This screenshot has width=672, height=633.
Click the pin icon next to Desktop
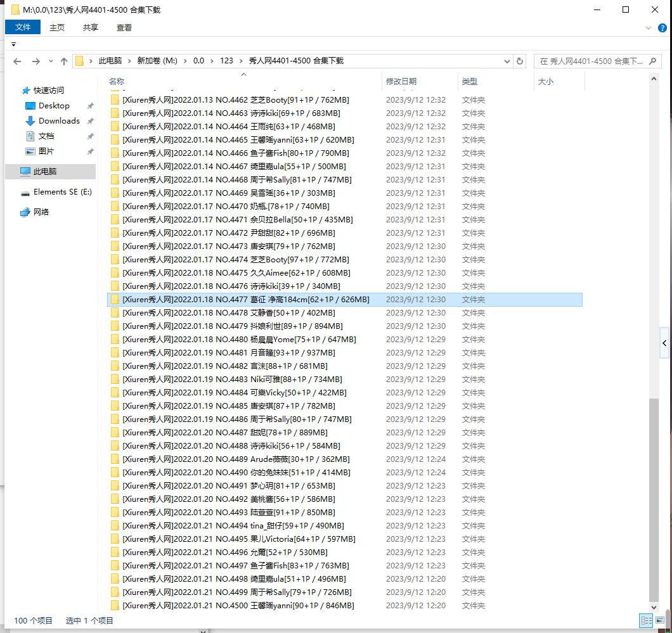tap(91, 106)
